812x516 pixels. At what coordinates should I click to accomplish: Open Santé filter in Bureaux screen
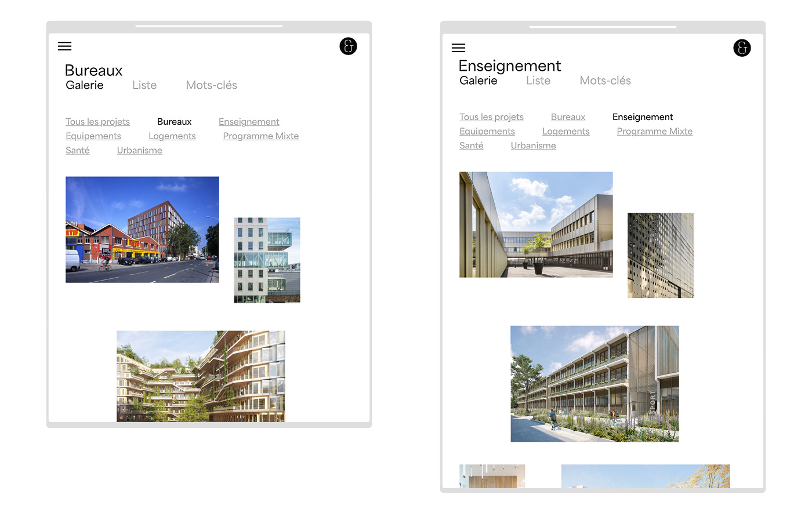coord(78,150)
